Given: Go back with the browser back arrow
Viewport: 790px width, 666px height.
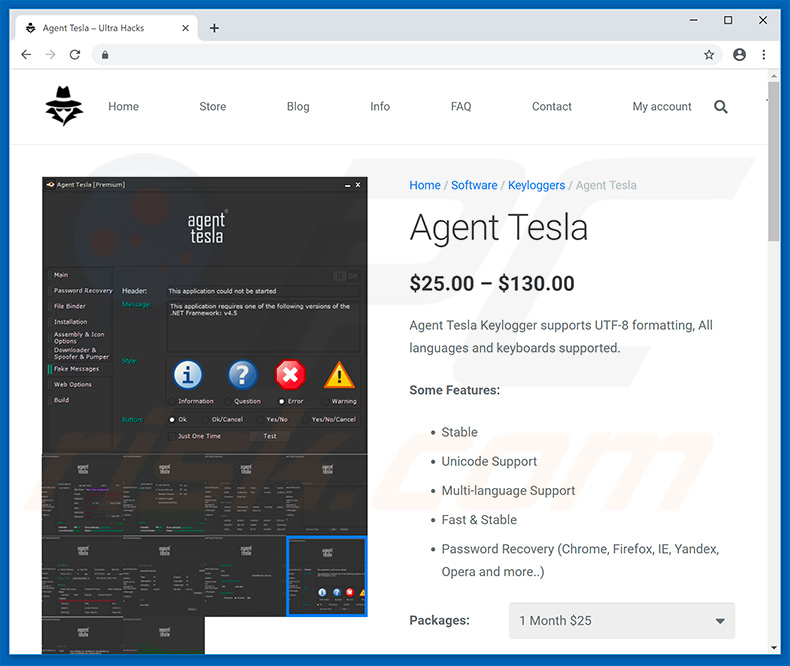Looking at the screenshot, I should point(26,55).
